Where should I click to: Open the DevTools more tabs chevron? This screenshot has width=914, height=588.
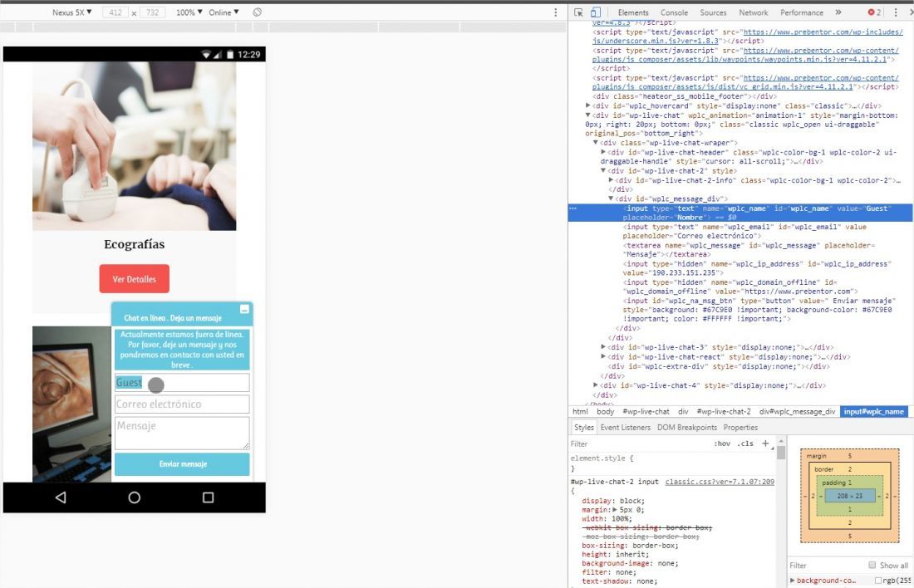[x=838, y=12]
